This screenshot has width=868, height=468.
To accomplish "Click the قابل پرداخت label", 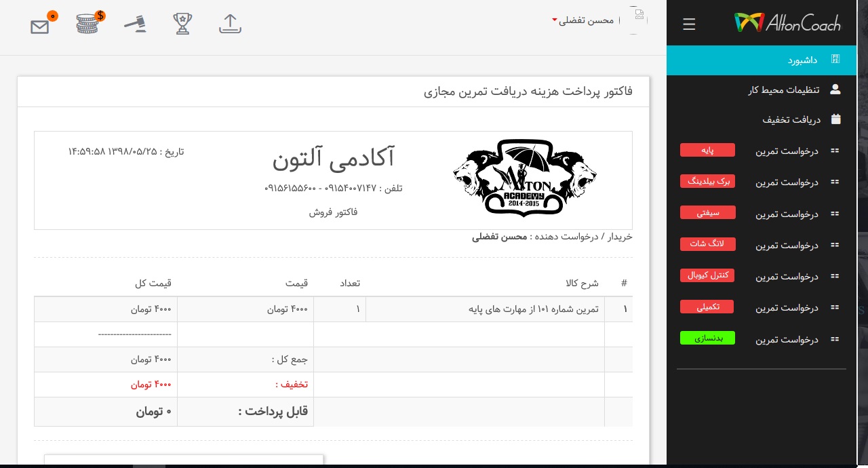I will point(273,411).
